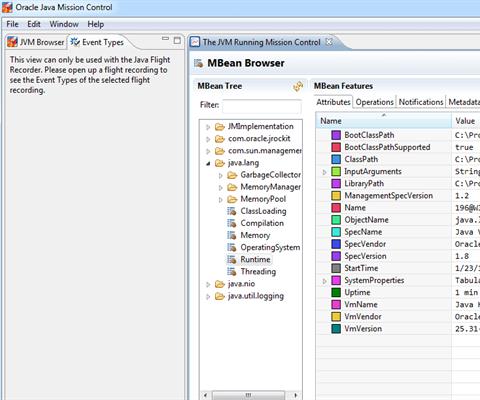
Task: Click the Uptime green swatch
Action: [x=336, y=292]
